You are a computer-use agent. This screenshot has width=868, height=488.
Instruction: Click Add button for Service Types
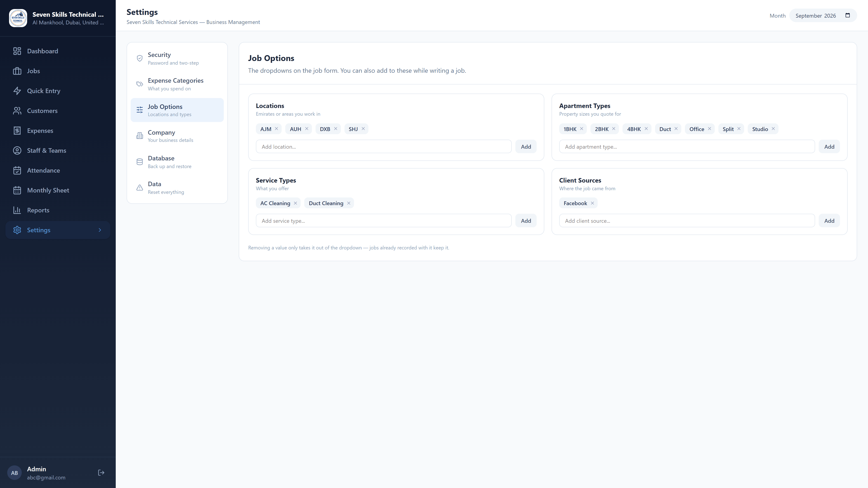(526, 221)
